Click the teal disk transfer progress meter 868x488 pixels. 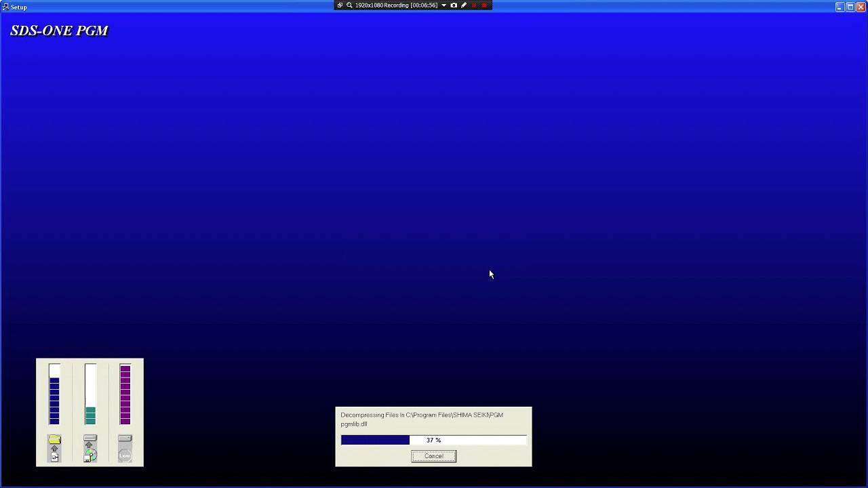point(90,394)
